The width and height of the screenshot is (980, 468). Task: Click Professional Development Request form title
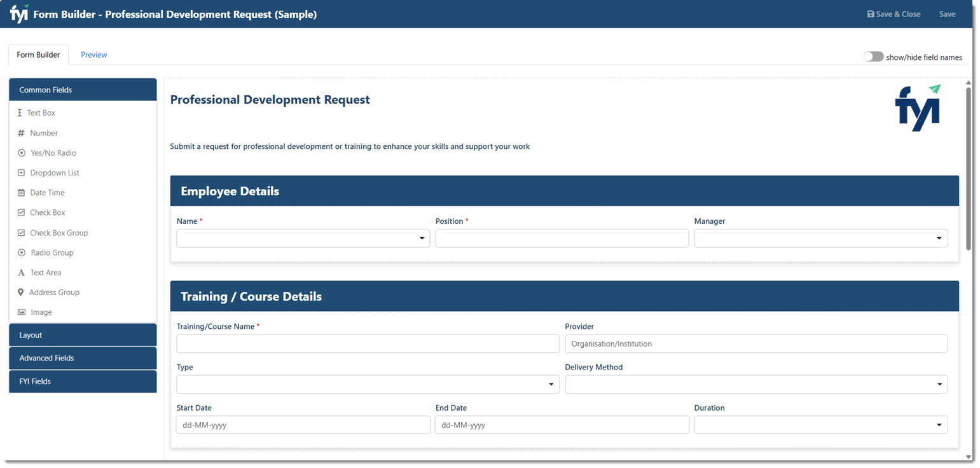point(270,100)
